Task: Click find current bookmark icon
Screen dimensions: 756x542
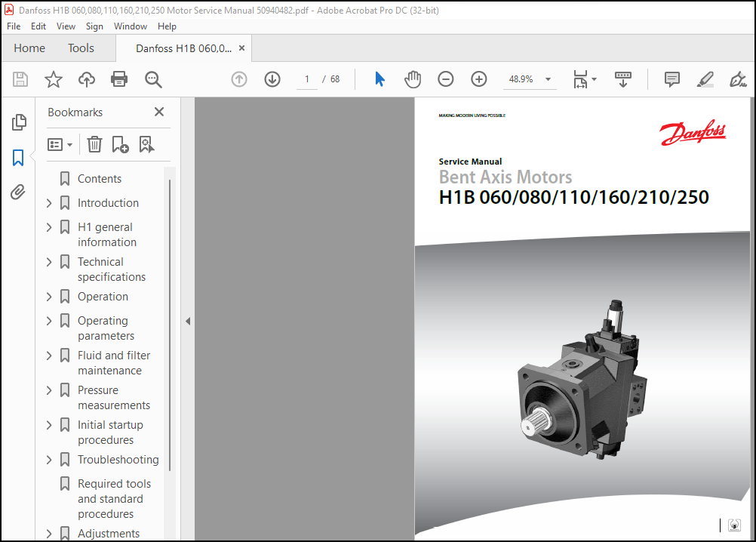Action: (x=146, y=144)
